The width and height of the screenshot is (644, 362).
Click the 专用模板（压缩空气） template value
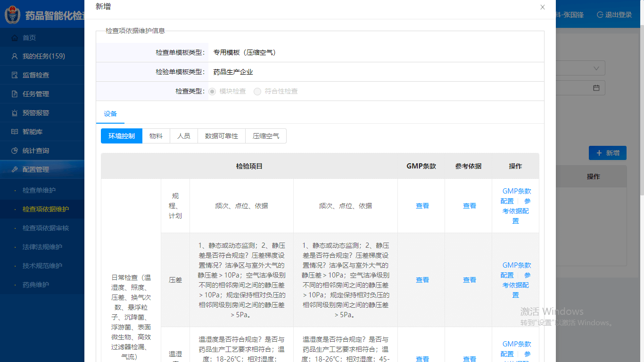(245, 52)
